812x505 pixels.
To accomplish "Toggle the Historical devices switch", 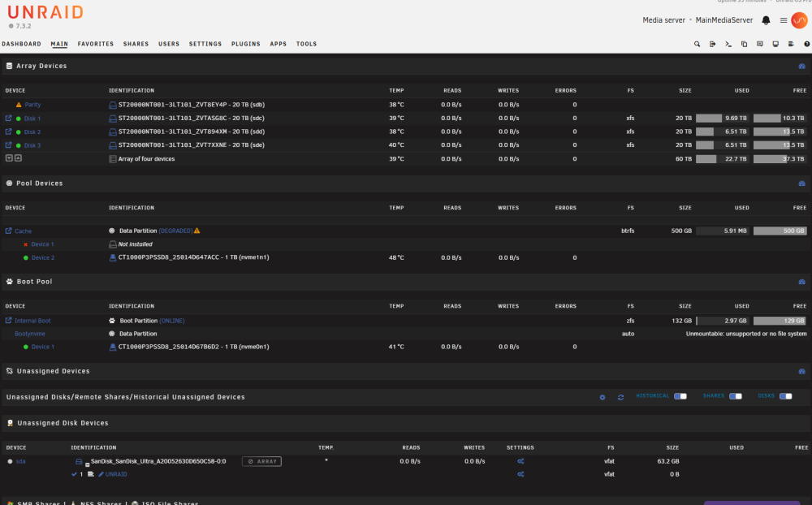I will point(680,396).
